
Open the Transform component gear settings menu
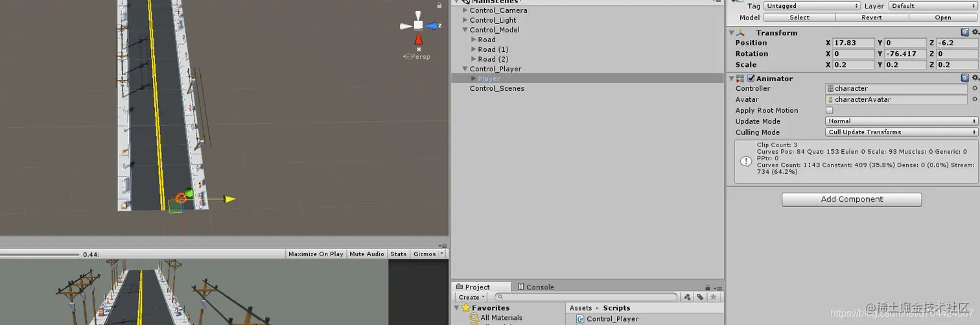coord(975,32)
